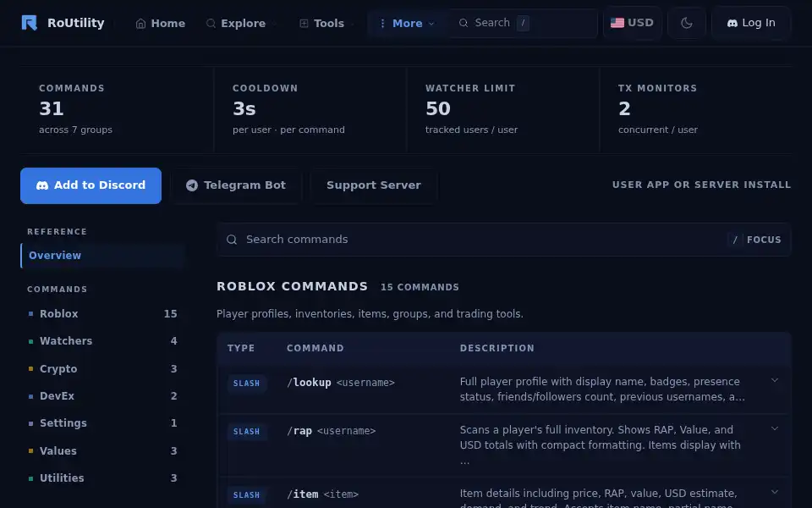Image resolution: width=812 pixels, height=508 pixels.
Task: Click the COMMAND column header
Action: click(315, 348)
